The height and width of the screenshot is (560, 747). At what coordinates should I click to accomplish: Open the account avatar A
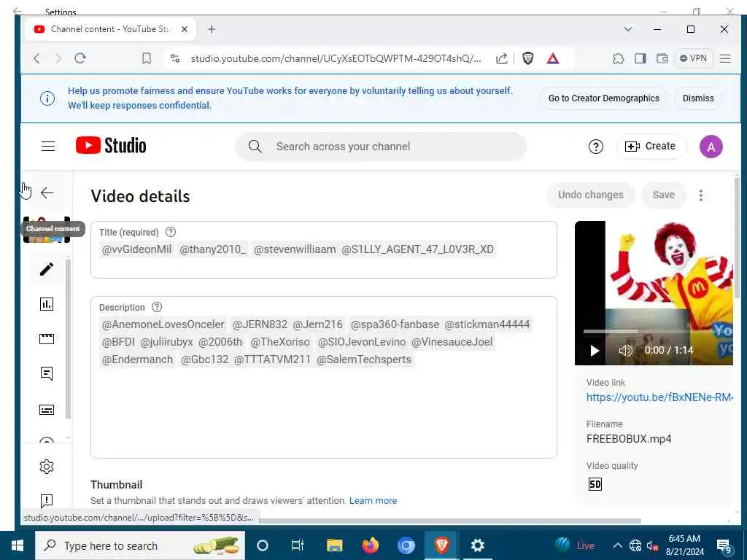[x=711, y=147]
